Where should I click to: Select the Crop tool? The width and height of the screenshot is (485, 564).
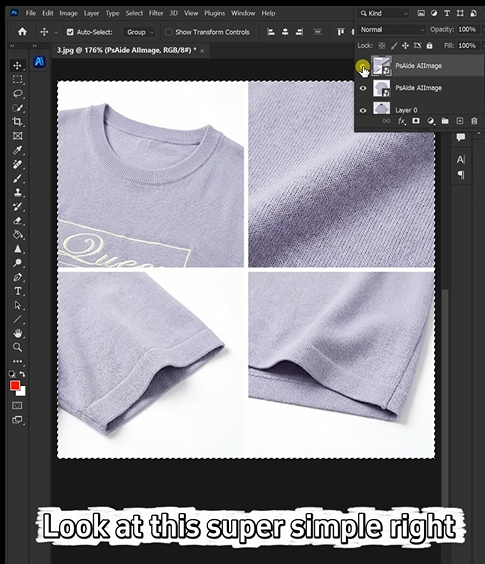pyautogui.click(x=17, y=122)
